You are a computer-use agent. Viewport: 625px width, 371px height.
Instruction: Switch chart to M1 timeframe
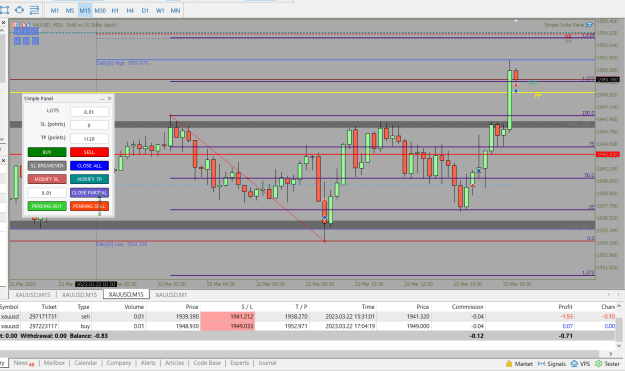point(55,11)
